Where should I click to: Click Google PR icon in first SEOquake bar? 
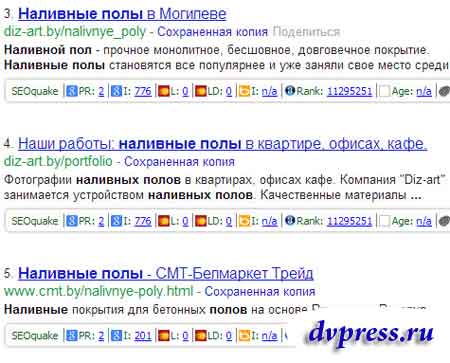click(x=71, y=91)
